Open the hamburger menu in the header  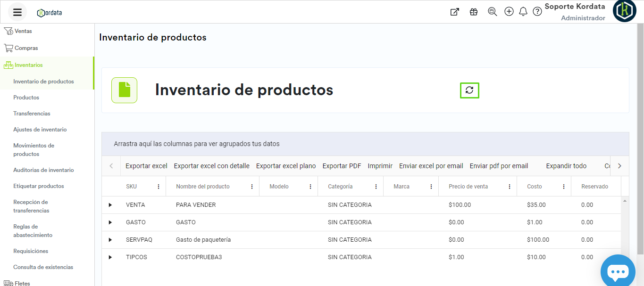(17, 12)
